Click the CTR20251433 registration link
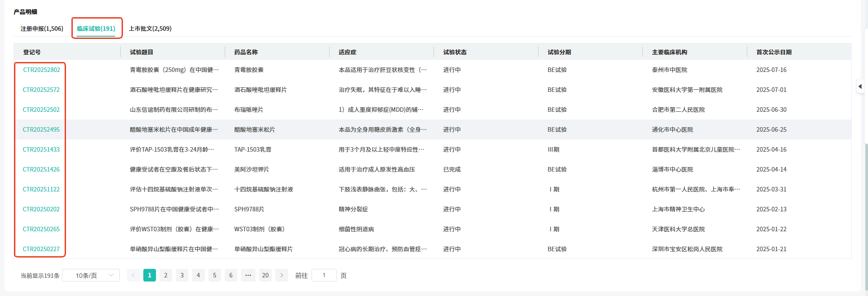Screen dimensions: 868x296 tap(41, 149)
